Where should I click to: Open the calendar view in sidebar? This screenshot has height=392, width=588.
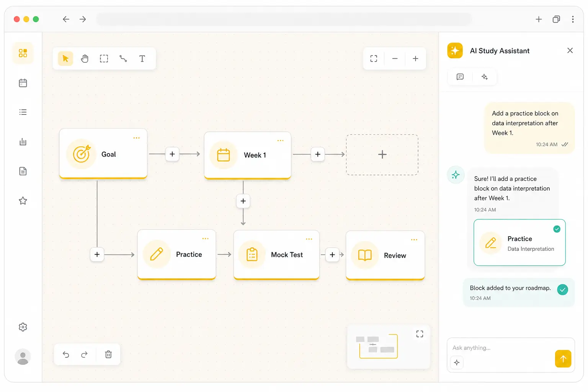click(x=23, y=83)
